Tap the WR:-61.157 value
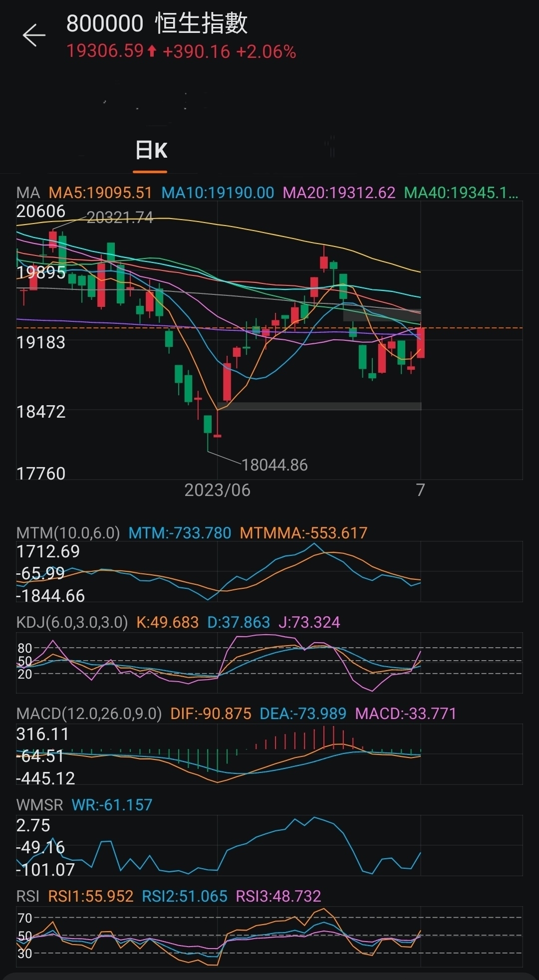539x980 pixels. click(x=112, y=805)
